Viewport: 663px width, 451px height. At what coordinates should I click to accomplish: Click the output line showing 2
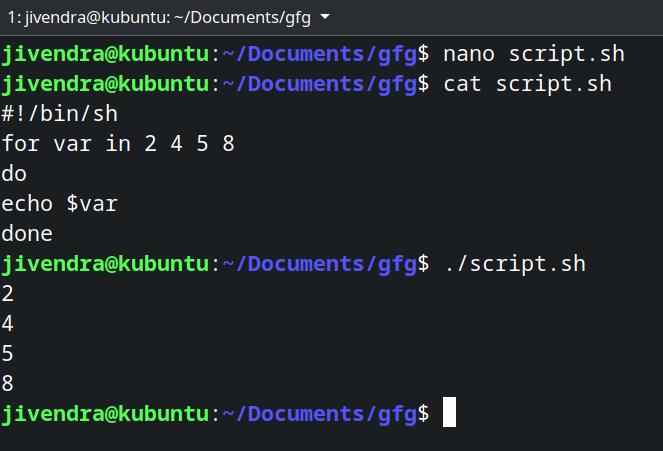pyautogui.click(x=8, y=294)
